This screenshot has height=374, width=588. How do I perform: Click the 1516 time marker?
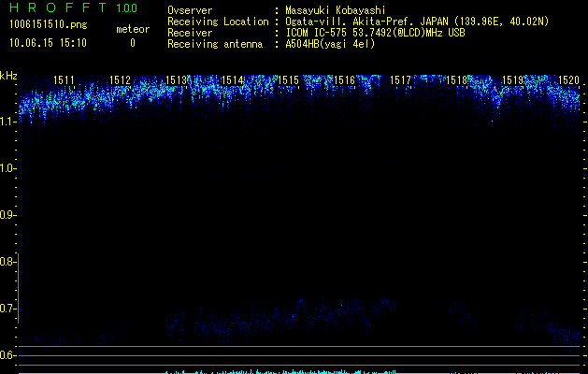(x=345, y=79)
